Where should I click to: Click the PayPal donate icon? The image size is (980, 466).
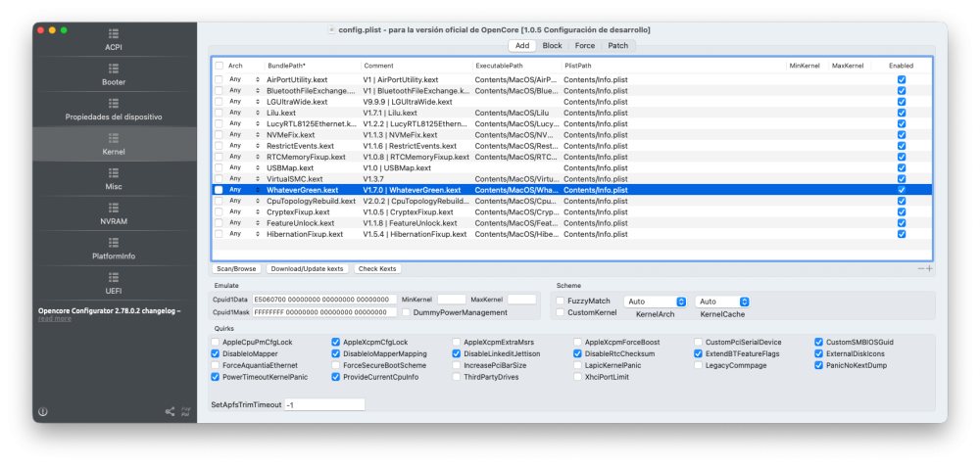click(185, 411)
